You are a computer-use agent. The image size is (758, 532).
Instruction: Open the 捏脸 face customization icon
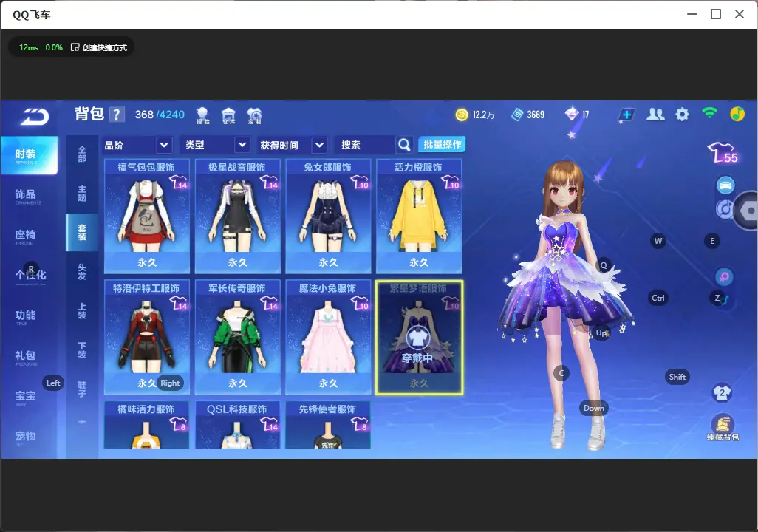click(x=202, y=115)
